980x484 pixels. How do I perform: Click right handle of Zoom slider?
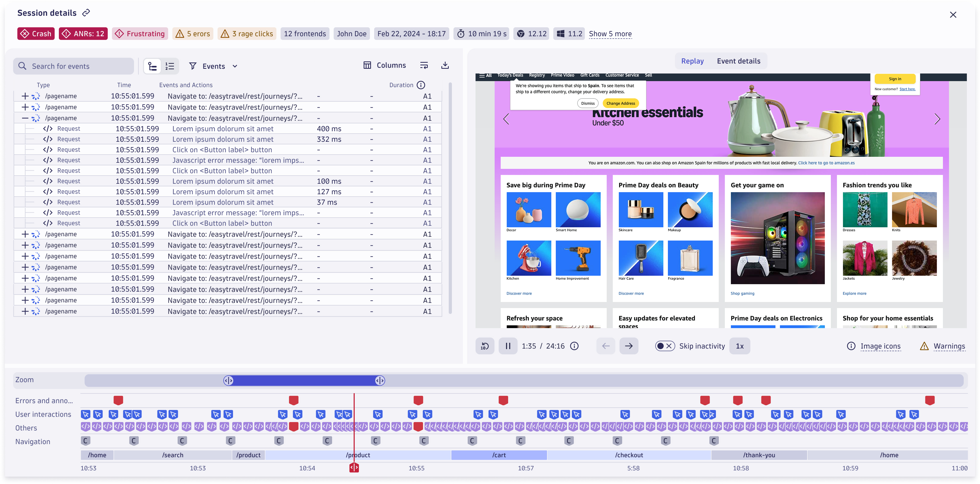coord(380,381)
